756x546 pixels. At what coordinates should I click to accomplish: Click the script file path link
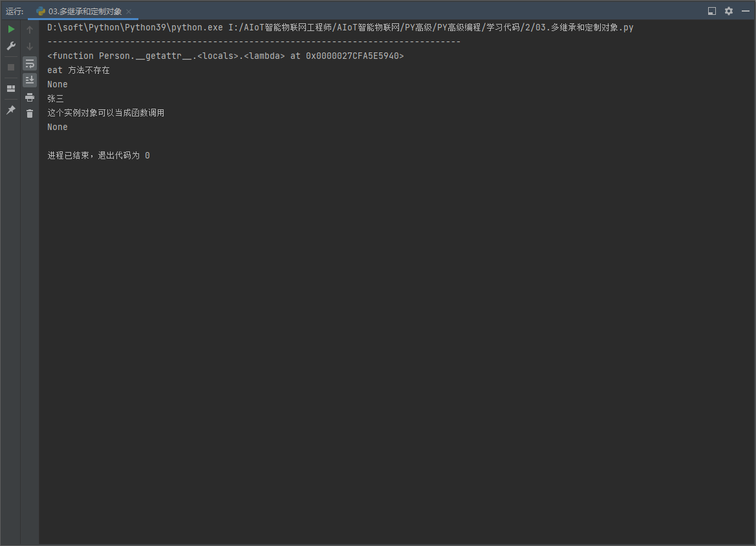coord(431,27)
